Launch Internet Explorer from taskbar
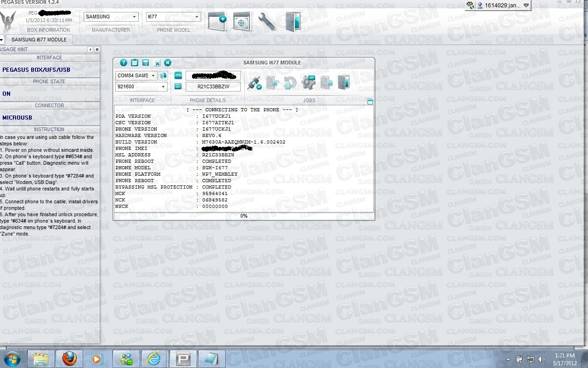Screen dimensions: 588x368 pyautogui.click(x=154, y=359)
